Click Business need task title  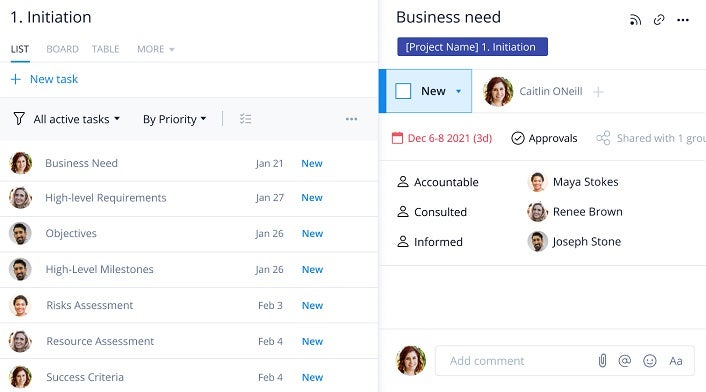[448, 17]
